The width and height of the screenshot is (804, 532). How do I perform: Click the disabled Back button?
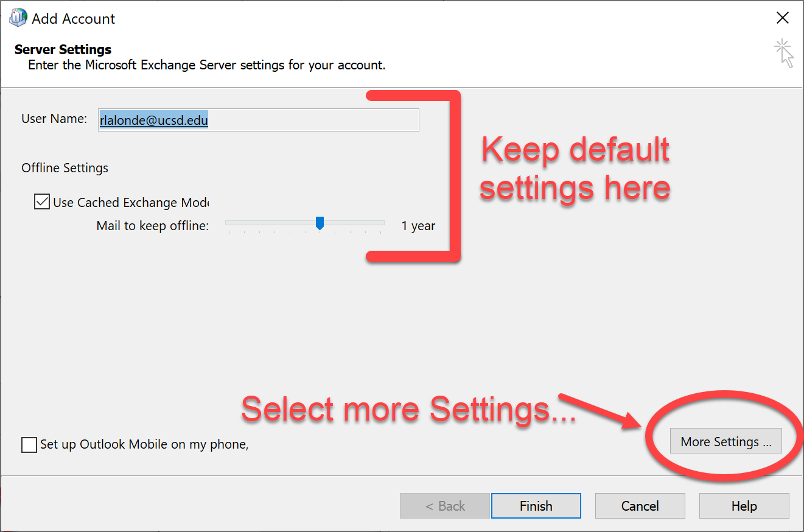click(x=445, y=506)
